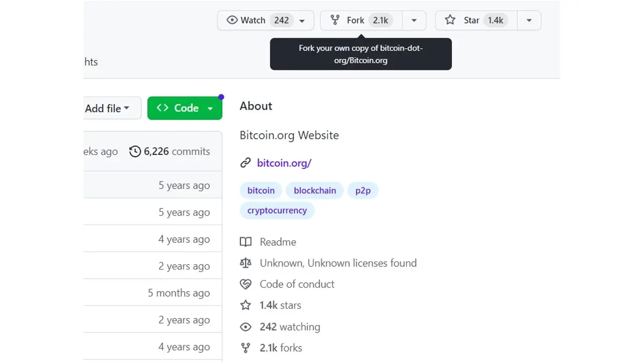Open the Code of conduct link
This screenshot has width=644, height=362.
(x=297, y=284)
